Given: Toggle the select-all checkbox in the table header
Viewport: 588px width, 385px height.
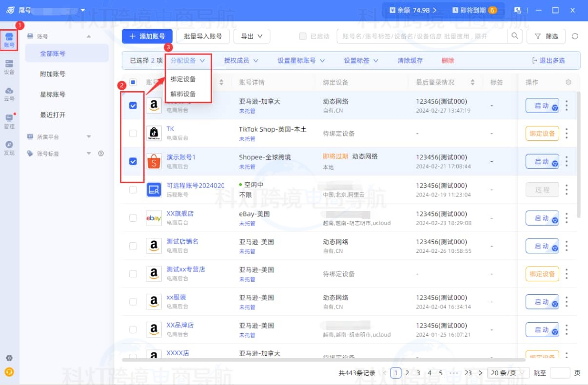Looking at the screenshot, I should coord(132,82).
